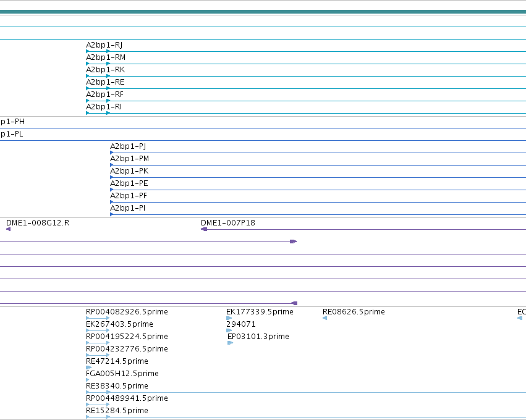Select the EK267403.5prime EST label
This screenshot has height=420, width=526.
pos(119,324)
